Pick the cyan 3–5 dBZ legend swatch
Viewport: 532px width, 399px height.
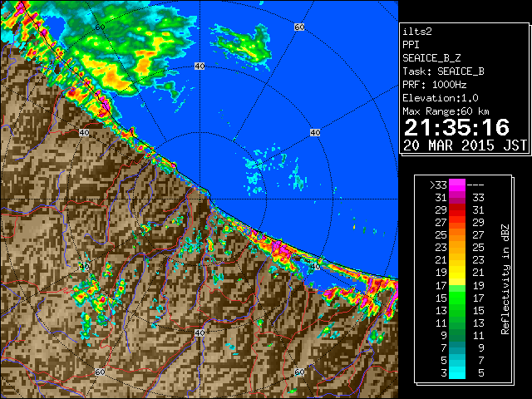457,372
